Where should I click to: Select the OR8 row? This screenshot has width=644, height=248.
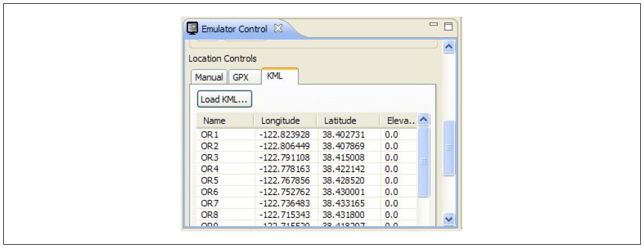coord(307,215)
